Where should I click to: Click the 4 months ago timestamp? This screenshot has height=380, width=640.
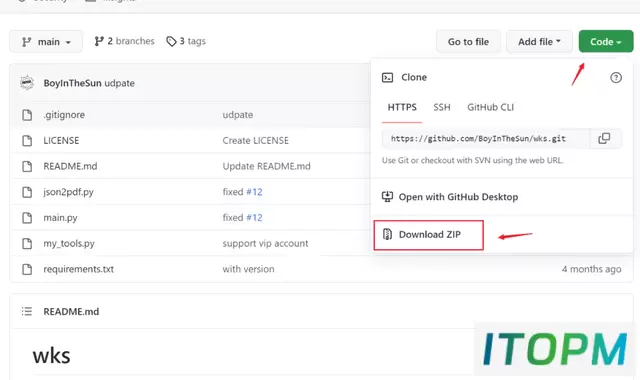click(x=591, y=269)
